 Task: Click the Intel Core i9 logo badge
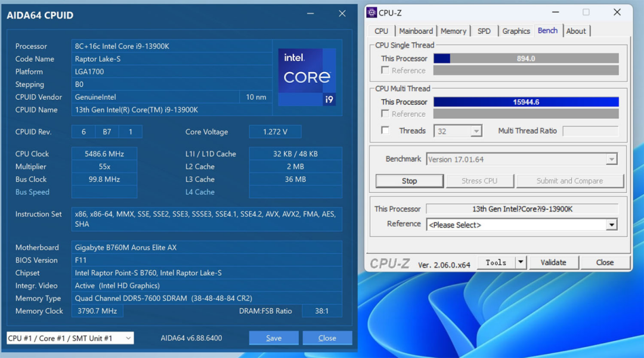click(307, 77)
